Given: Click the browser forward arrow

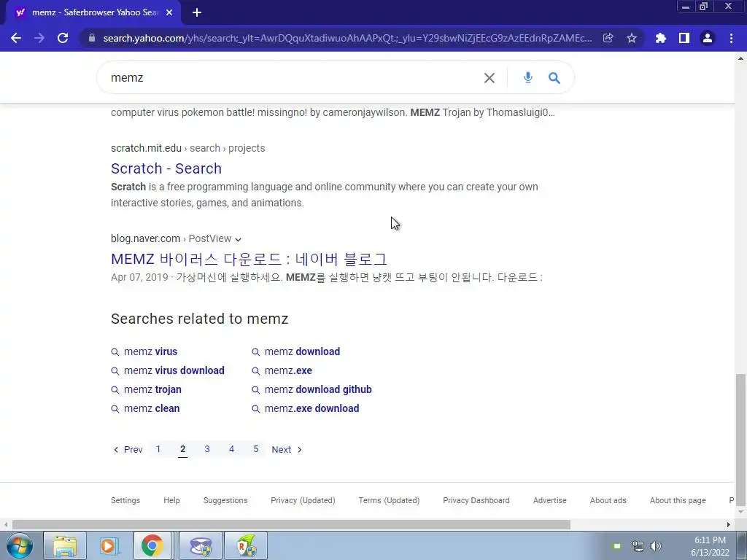Looking at the screenshot, I should click(x=39, y=38).
